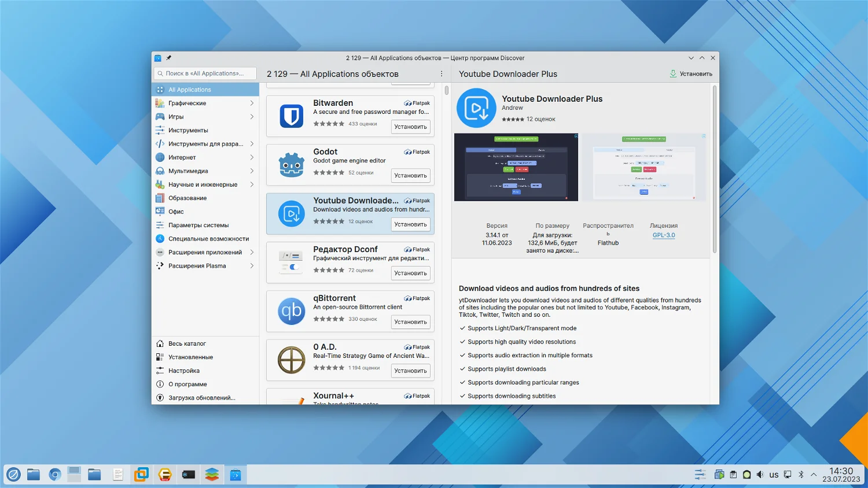Select the All Applications category icon
868x488 pixels.
(x=160, y=90)
